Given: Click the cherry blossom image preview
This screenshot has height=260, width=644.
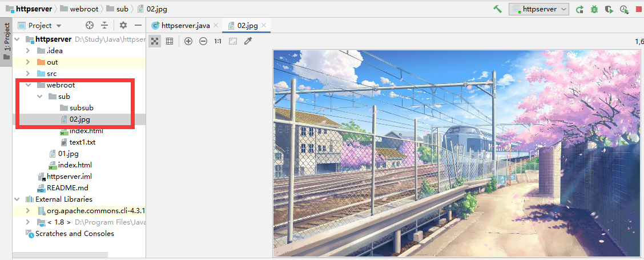Looking at the screenshot, I should [458, 153].
